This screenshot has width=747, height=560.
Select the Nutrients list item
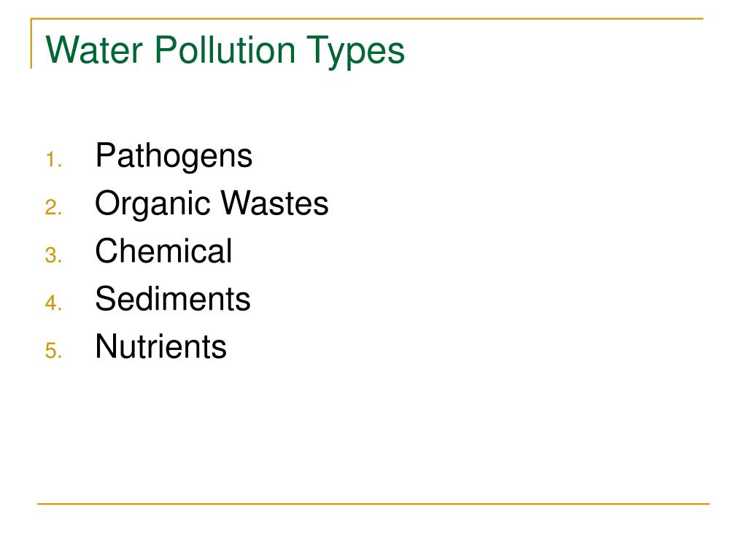(160, 346)
